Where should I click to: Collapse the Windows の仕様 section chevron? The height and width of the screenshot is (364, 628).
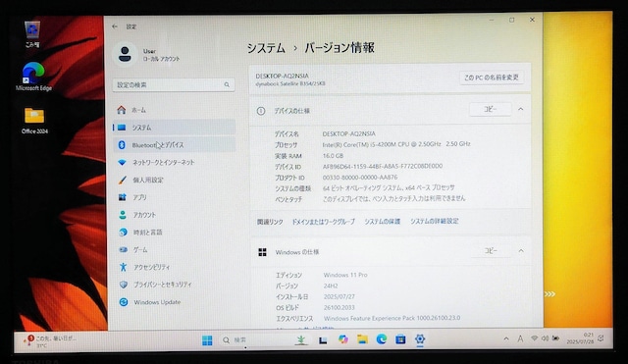(x=521, y=250)
